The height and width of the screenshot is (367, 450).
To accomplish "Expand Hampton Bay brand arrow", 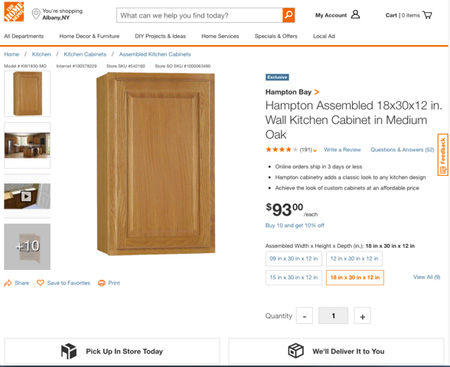I will pos(316,92).
